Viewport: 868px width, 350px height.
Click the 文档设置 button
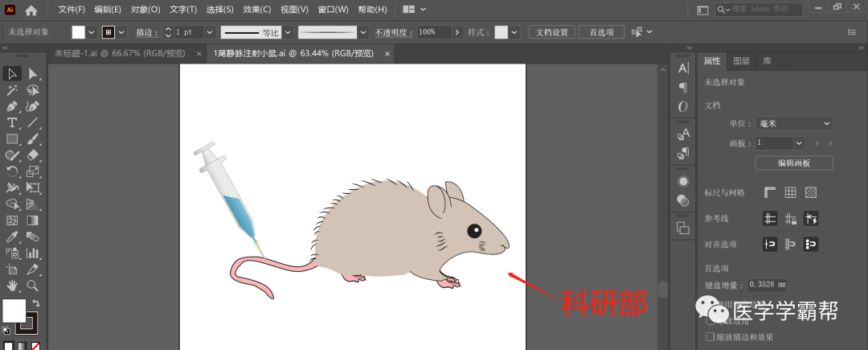[551, 32]
